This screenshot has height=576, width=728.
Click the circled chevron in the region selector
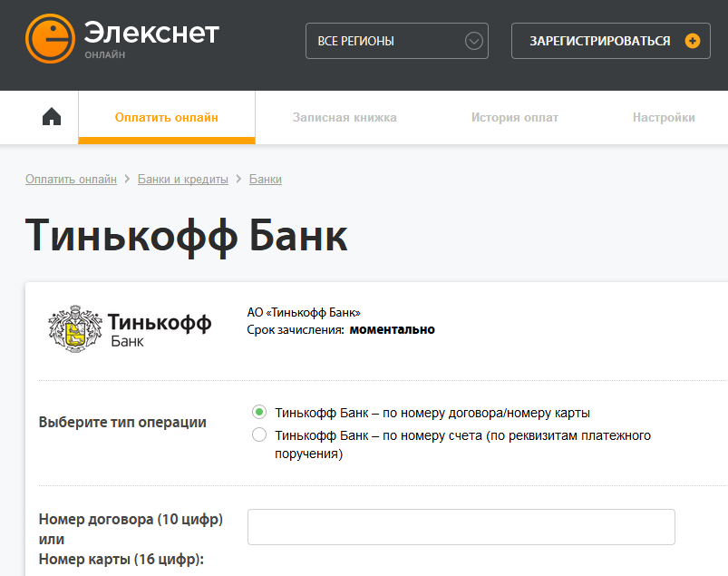473,42
